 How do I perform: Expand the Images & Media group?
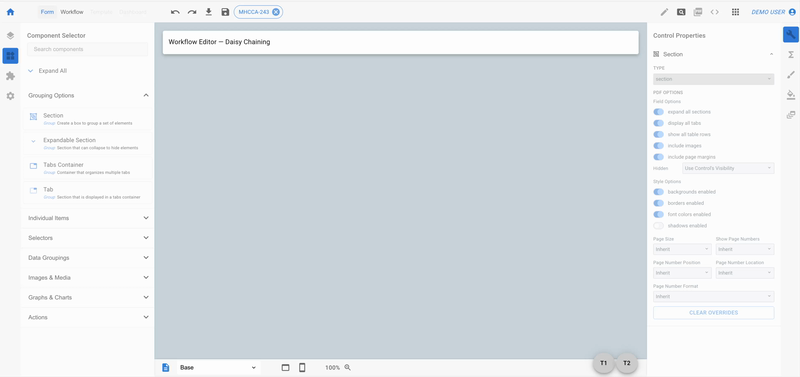point(87,278)
